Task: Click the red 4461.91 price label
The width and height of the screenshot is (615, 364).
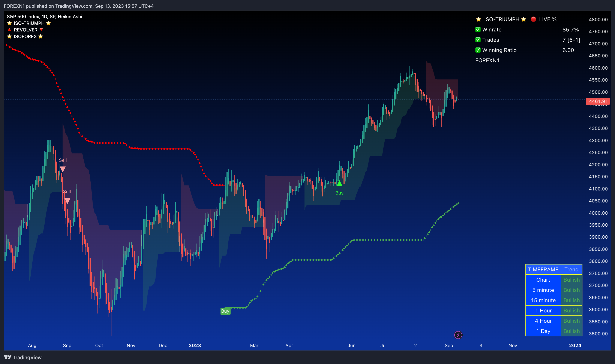Action: (598, 101)
